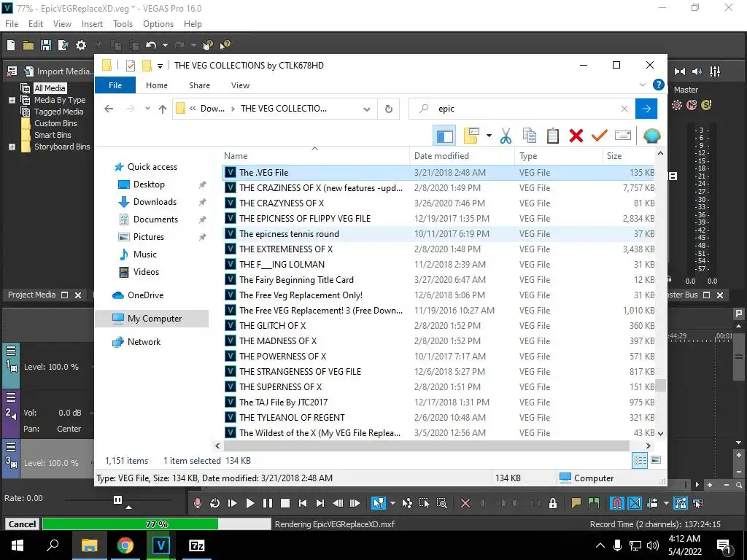The image size is (747, 560).
Task: Click the Record microphone icon in transport bar
Action: click(197, 503)
